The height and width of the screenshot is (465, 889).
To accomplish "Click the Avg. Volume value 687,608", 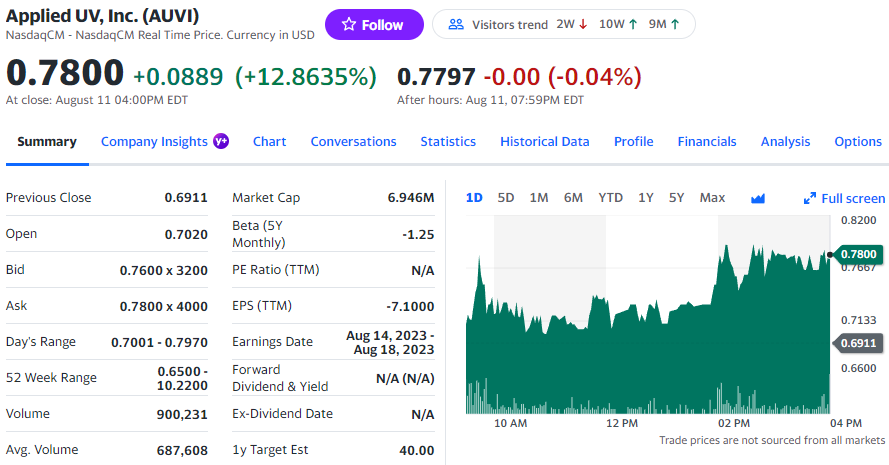I will (x=182, y=451).
